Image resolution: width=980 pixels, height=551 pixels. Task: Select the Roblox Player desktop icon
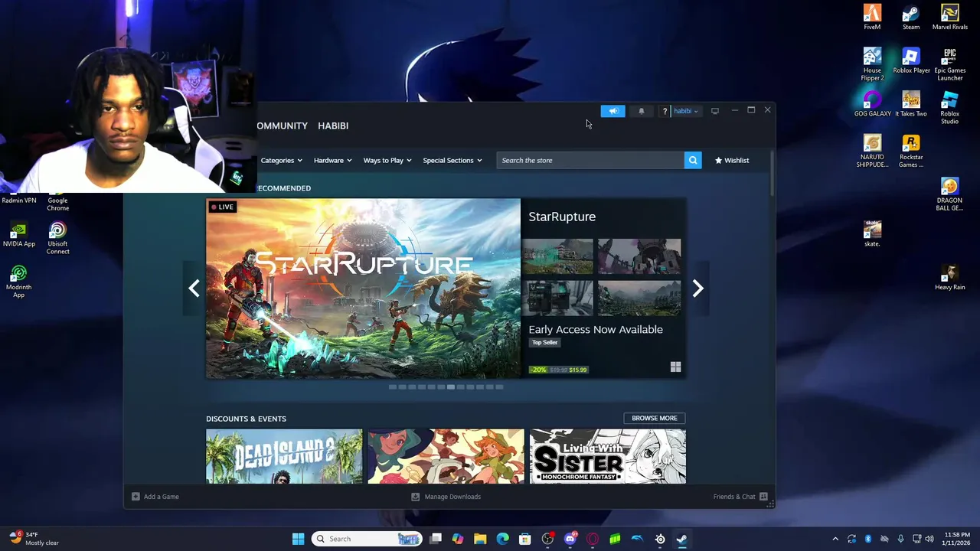[x=911, y=60]
